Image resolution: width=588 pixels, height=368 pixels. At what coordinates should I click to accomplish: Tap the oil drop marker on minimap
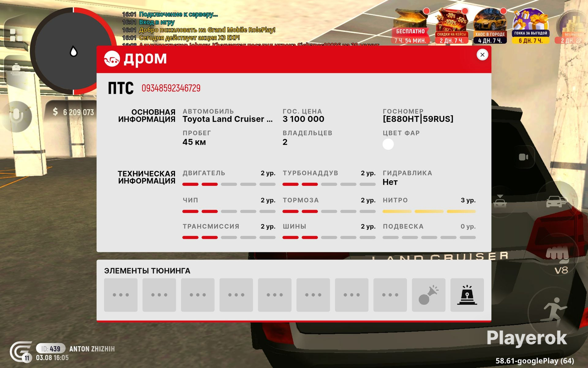(73, 52)
